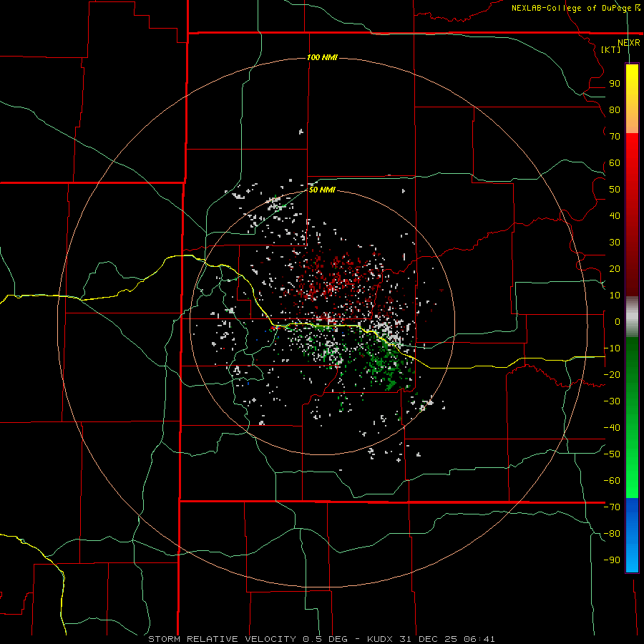Click the yellow segment of the color bar
Image resolution: width=644 pixels, height=644 pixels.
point(632,99)
